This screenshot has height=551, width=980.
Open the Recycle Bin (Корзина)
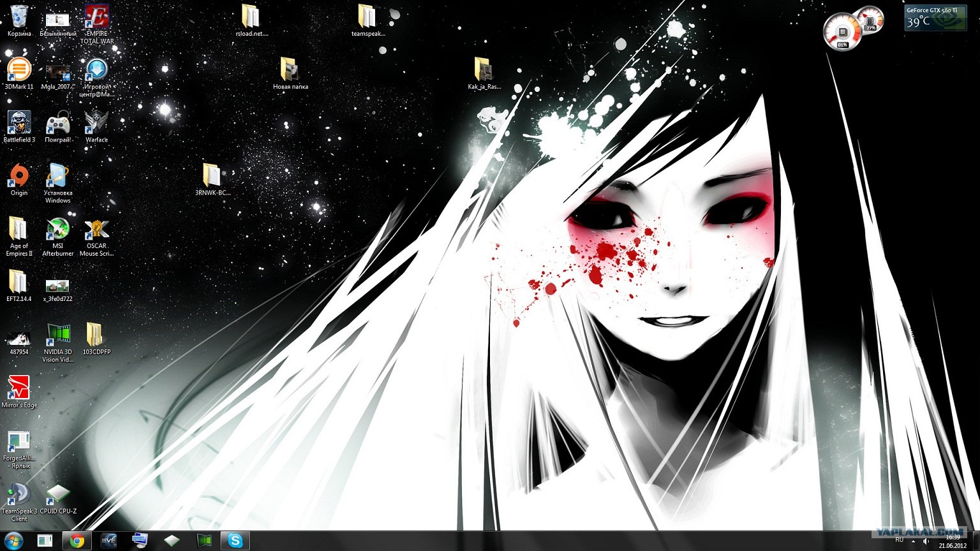point(19,17)
